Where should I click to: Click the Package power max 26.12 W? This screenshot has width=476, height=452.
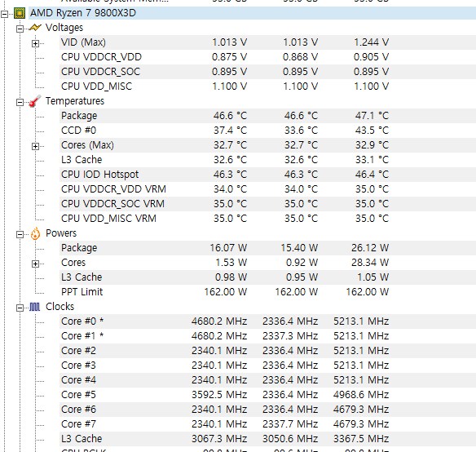370,248
